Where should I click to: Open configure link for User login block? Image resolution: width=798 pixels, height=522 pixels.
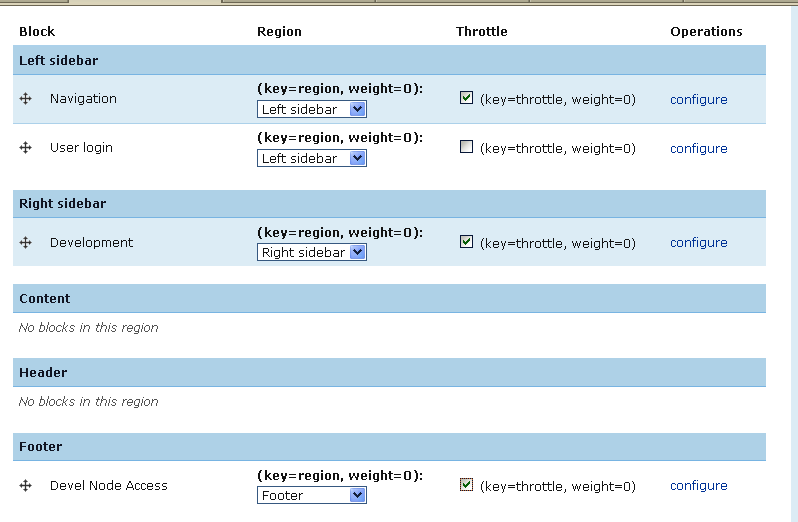tap(698, 149)
